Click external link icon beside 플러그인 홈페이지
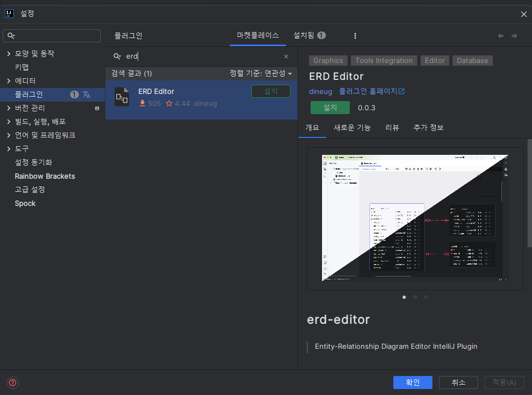The width and height of the screenshot is (532, 395). point(401,91)
